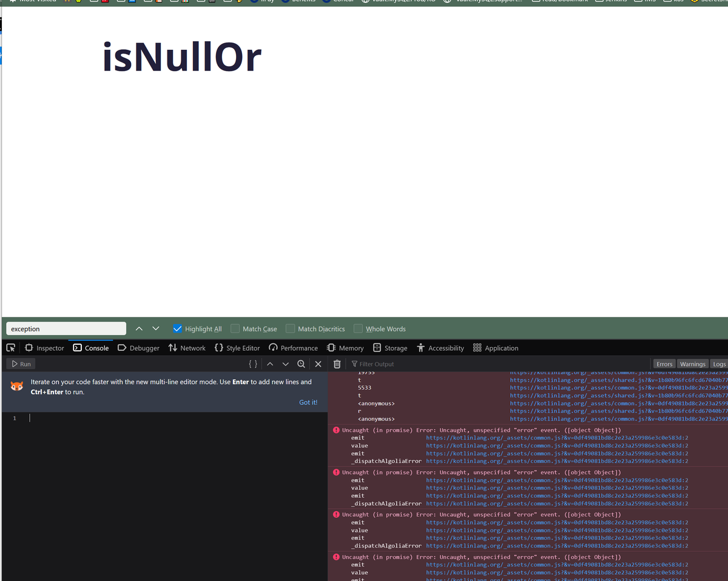Viewport: 728px width, 581px height.
Task: Open the Storage tab
Action: [x=390, y=348]
